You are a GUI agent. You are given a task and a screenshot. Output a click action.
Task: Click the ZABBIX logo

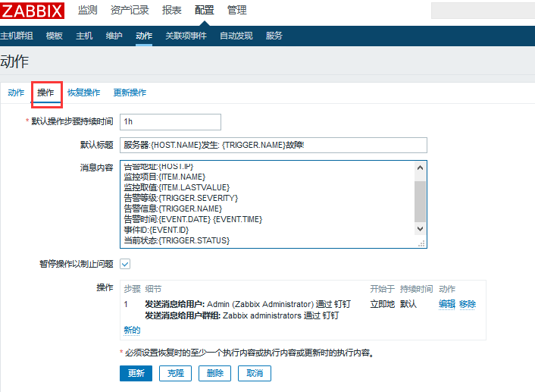tap(33, 11)
